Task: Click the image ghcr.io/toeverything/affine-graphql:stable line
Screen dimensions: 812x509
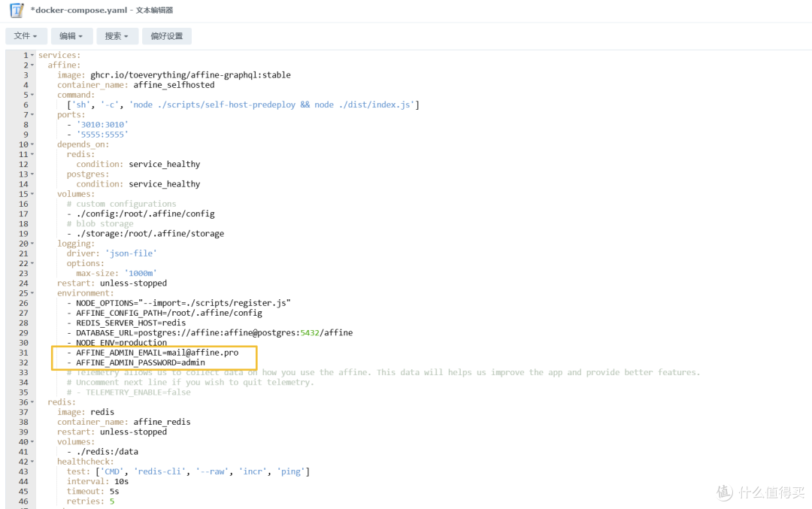Action: pos(174,75)
